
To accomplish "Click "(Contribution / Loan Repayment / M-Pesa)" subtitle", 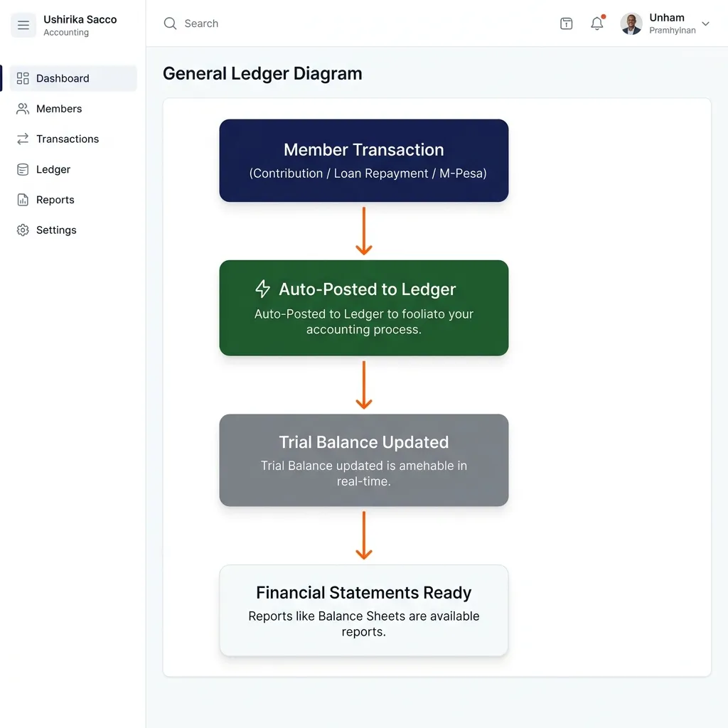I will (368, 173).
